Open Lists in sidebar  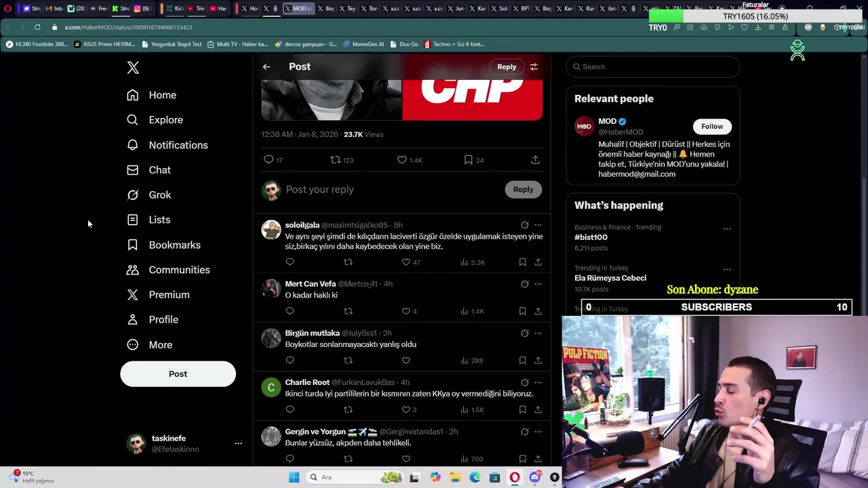pos(149,220)
